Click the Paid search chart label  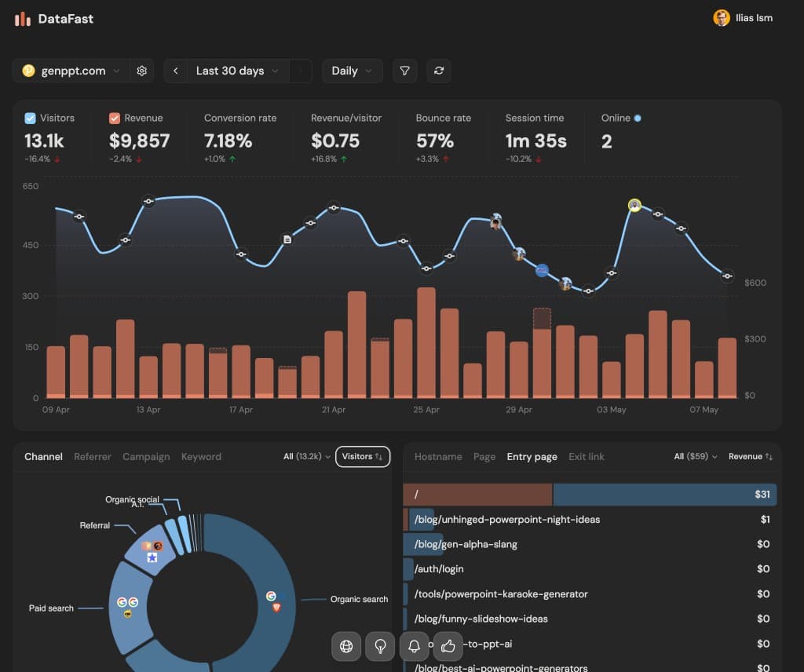pos(51,608)
